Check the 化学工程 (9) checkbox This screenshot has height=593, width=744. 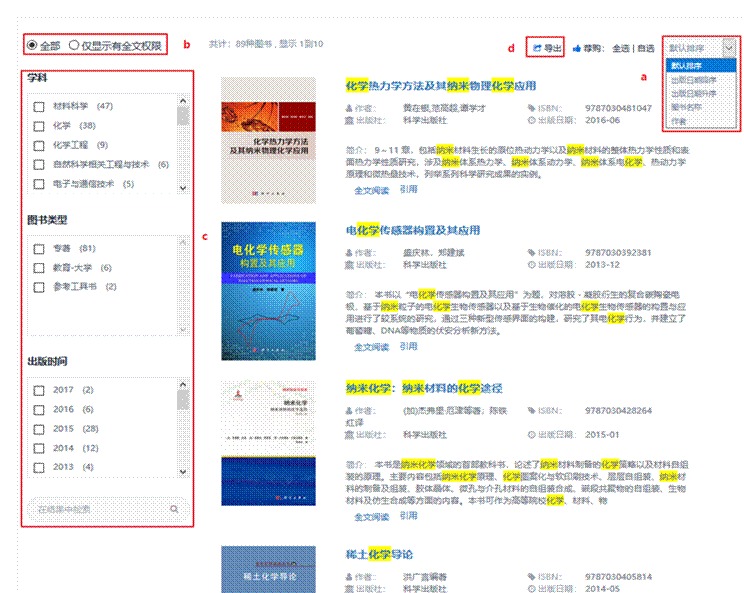(x=39, y=146)
